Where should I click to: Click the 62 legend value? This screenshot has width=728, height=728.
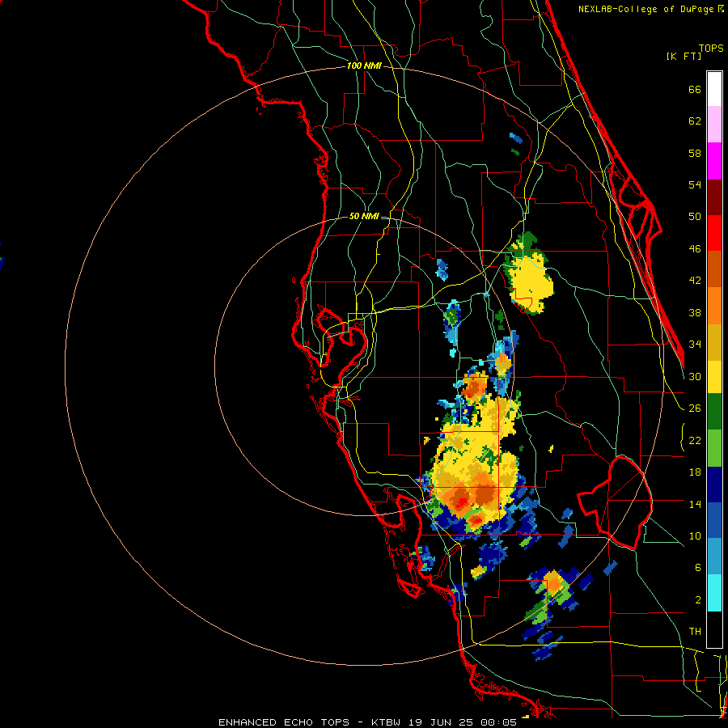(x=695, y=121)
